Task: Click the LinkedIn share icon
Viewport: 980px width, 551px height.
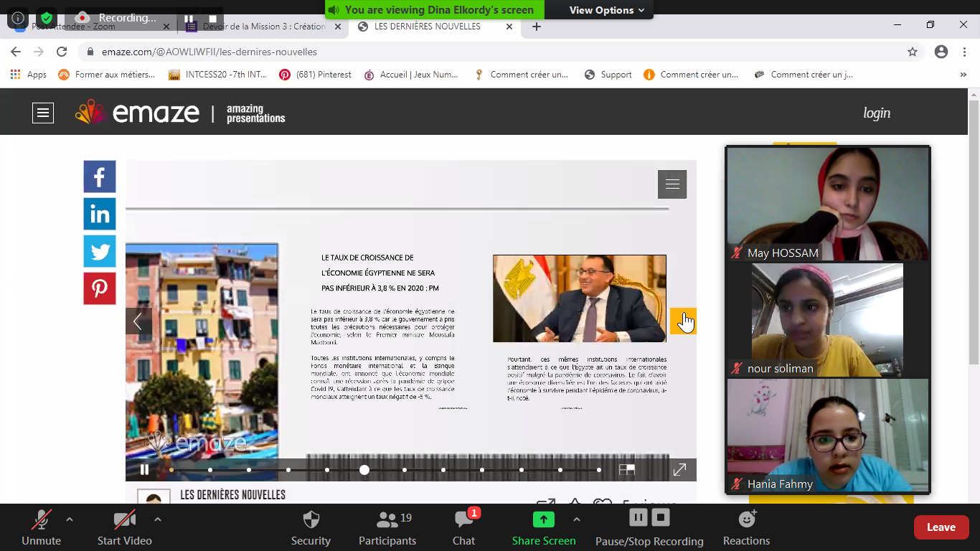Action: (99, 214)
